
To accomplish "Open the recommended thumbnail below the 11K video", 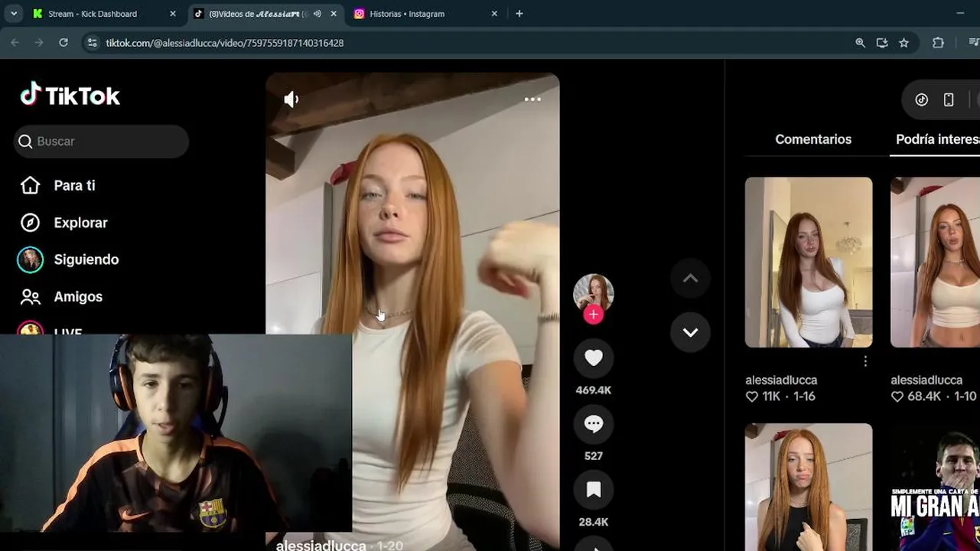I will 809,487.
